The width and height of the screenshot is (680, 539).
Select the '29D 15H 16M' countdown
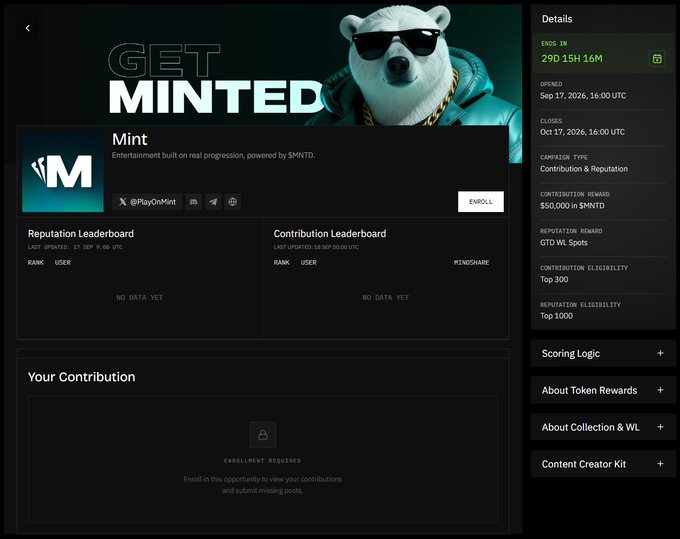(x=572, y=59)
